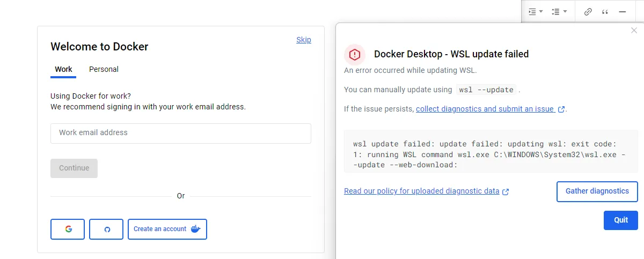644x259 pixels.
Task: Open the uploaded diagnostic data policy link
Action: tap(421, 191)
